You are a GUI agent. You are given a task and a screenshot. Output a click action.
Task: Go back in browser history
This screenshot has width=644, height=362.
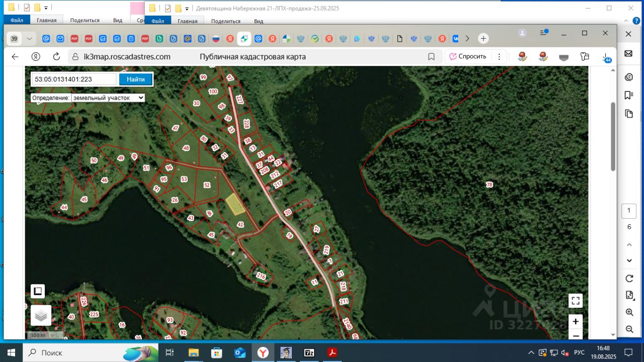point(15,57)
